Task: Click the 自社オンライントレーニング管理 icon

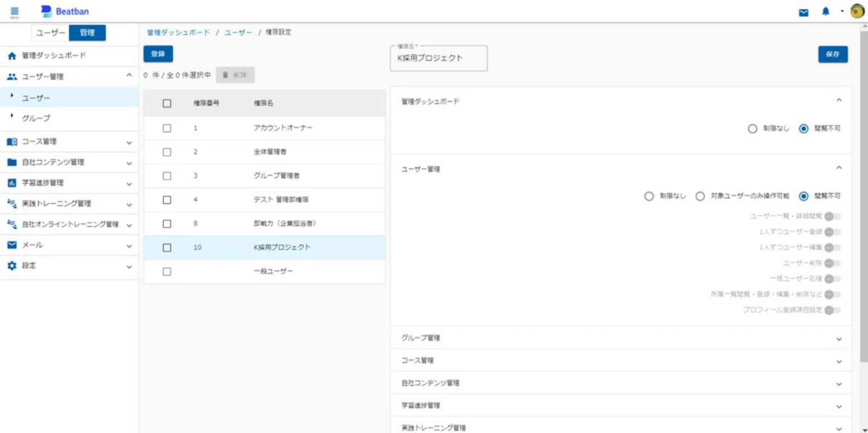Action: (x=12, y=224)
